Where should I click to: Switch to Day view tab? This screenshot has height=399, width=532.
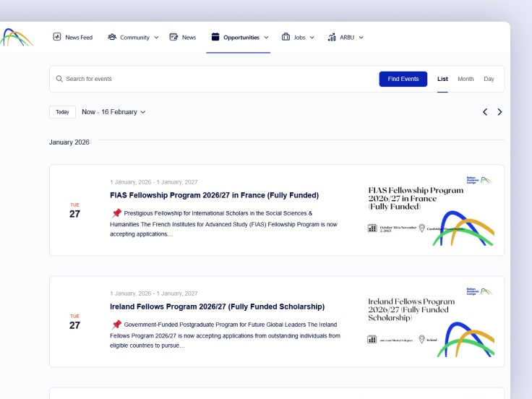point(489,79)
